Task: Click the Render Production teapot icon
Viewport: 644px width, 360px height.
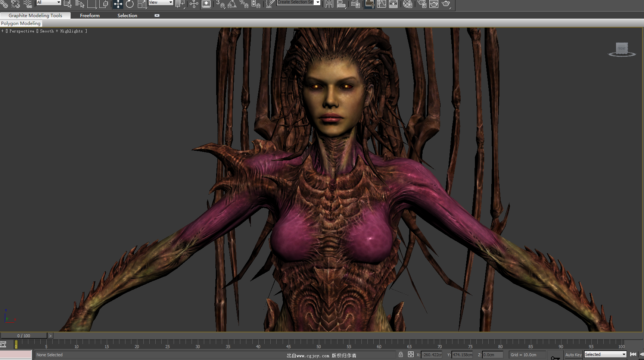Action: (x=446, y=4)
